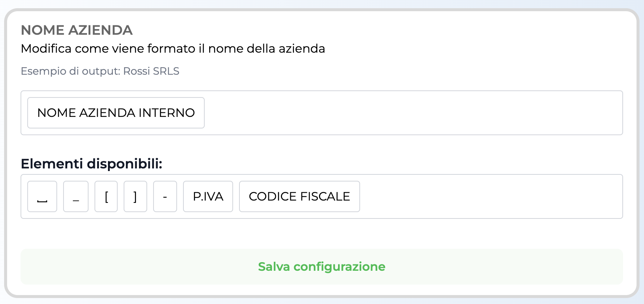Image resolution: width=644 pixels, height=304 pixels.
Task: Click the open bracket element
Action: pos(106,196)
